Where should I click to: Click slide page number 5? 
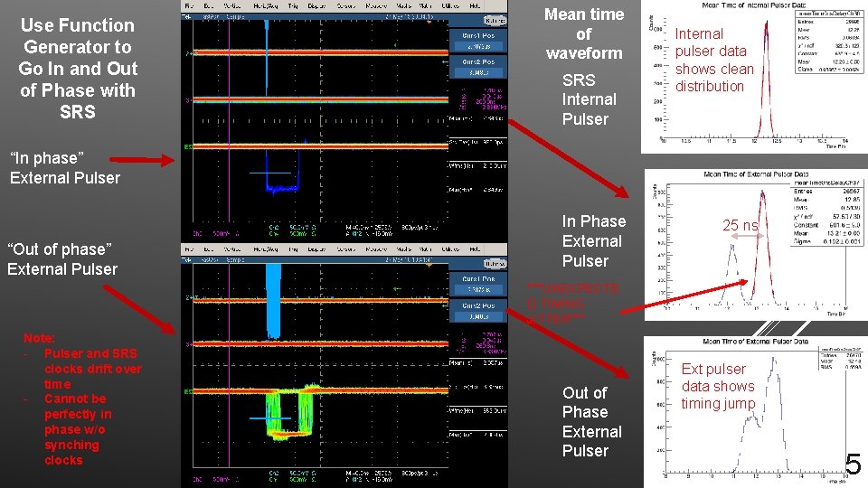point(853,464)
